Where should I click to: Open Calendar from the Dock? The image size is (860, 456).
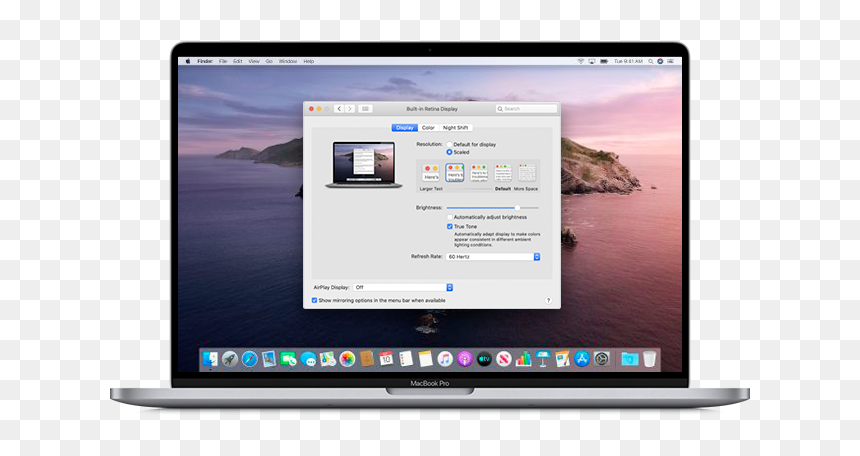(x=386, y=359)
